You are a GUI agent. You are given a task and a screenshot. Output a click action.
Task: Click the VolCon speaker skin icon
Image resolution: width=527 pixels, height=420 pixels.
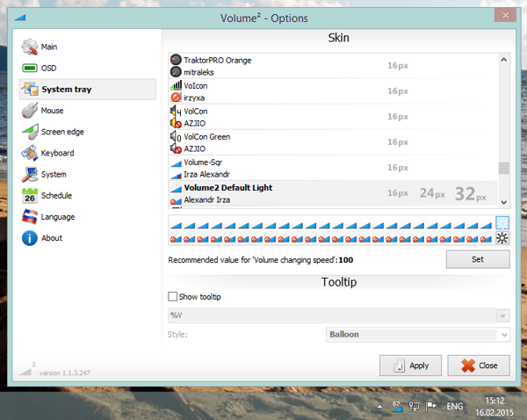[176, 111]
